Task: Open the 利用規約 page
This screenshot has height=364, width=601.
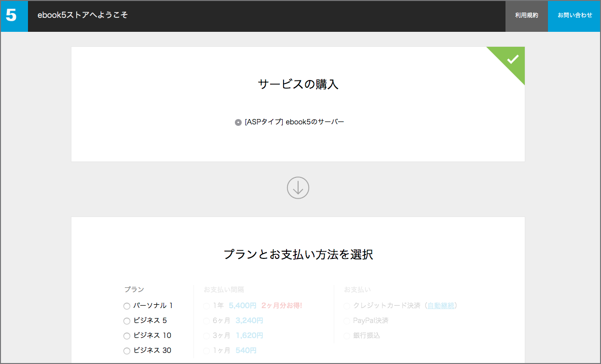Action: pos(527,16)
